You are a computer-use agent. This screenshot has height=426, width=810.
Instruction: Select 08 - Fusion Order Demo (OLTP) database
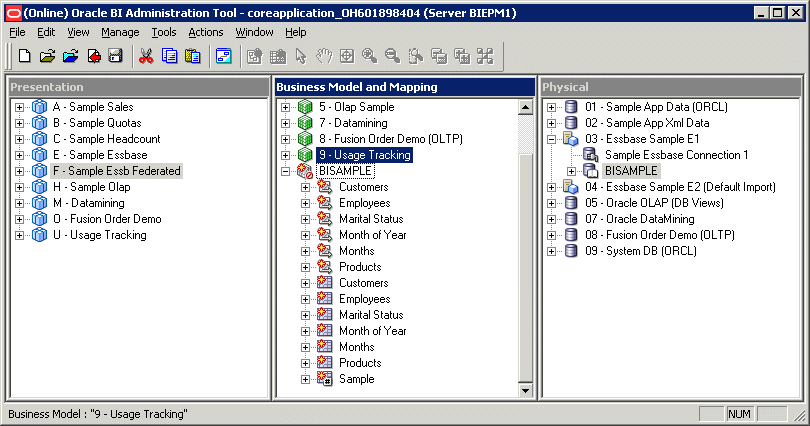(x=660, y=235)
